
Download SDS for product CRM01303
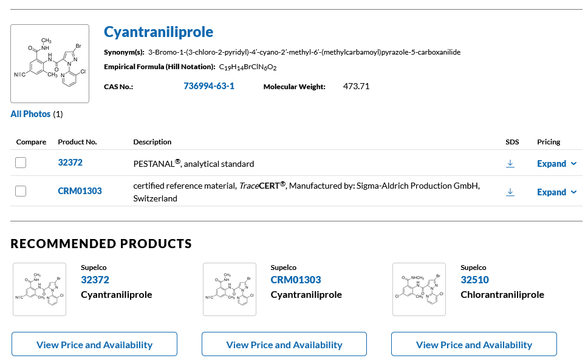point(510,192)
